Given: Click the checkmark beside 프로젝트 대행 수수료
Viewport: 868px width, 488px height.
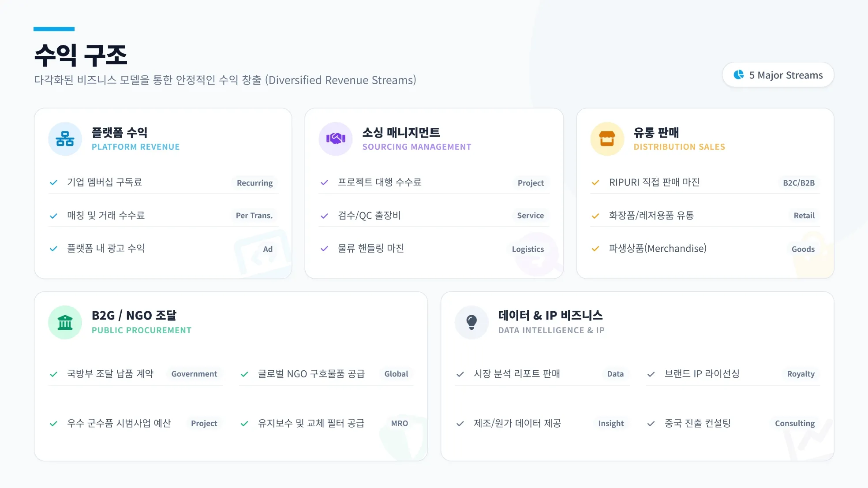Looking at the screenshot, I should coord(324,183).
